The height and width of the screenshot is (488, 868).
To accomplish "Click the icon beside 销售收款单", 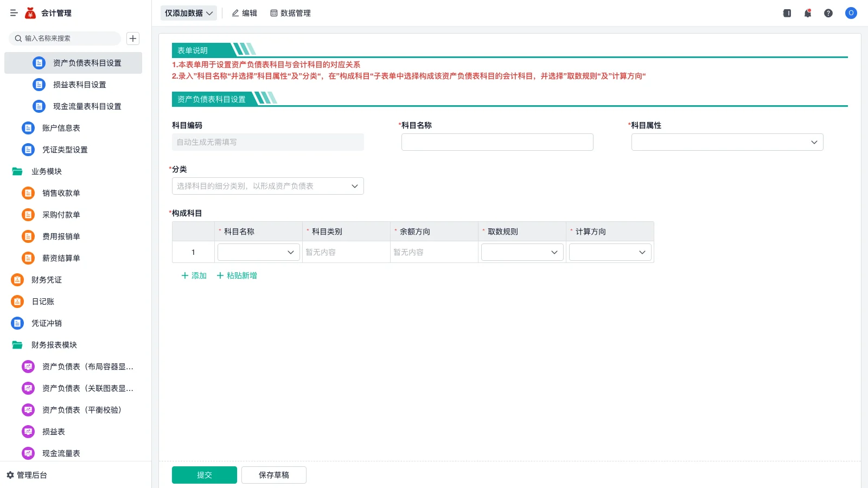I will [28, 193].
